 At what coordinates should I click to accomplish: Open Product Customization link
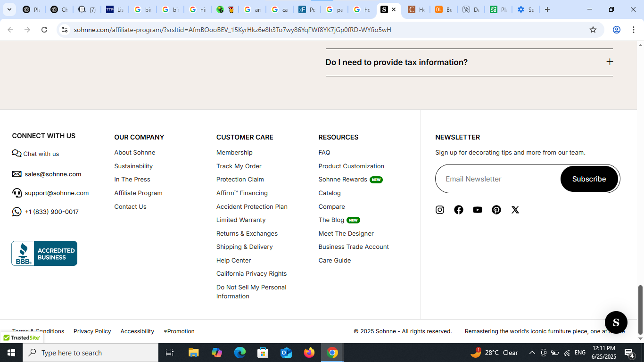(x=351, y=166)
